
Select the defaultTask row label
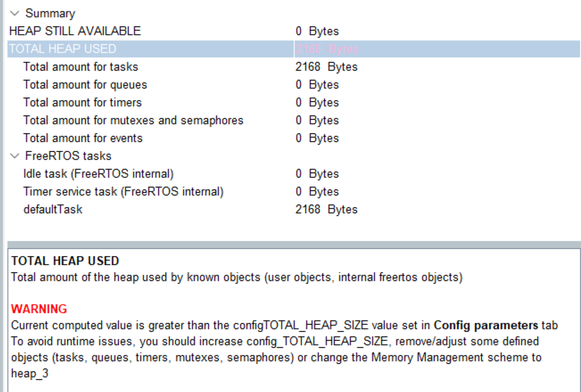(52, 209)
